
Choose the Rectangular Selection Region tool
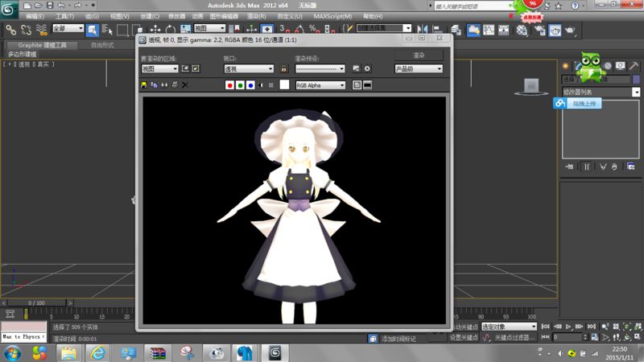coord(122,30)
